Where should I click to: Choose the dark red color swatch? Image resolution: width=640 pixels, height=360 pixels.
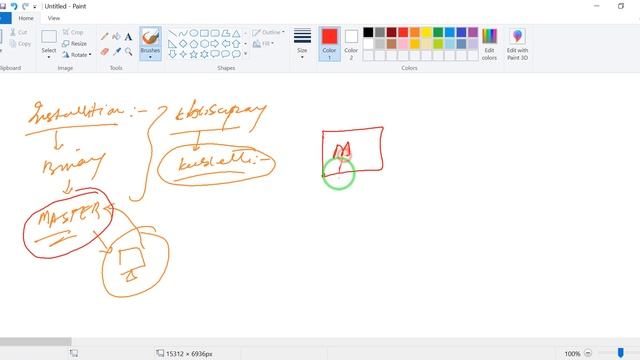point(391,32)
